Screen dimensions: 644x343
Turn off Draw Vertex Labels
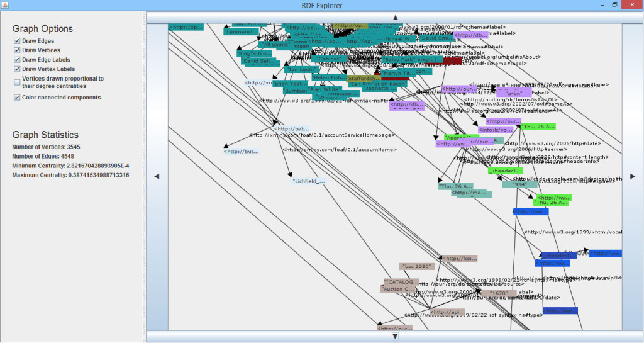[18, 70]
